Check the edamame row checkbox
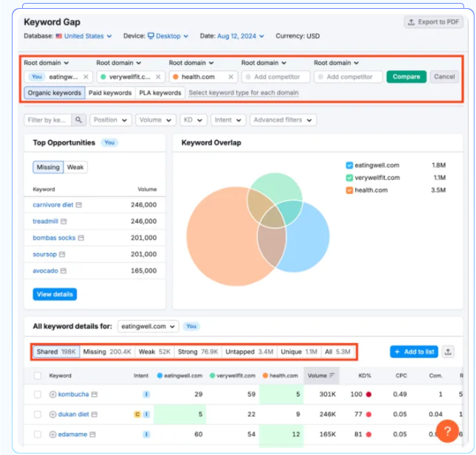476x455 pixels. (x=38, y=434)
